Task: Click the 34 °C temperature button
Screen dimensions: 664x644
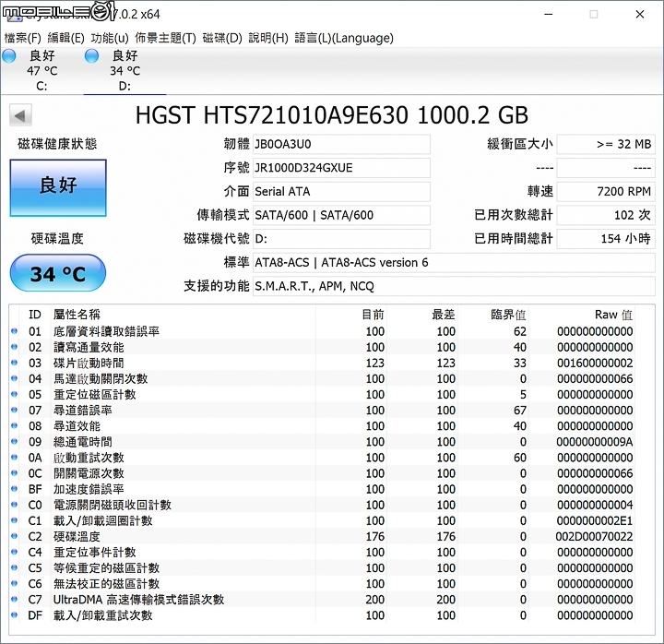Action: (x=58, y=273)
